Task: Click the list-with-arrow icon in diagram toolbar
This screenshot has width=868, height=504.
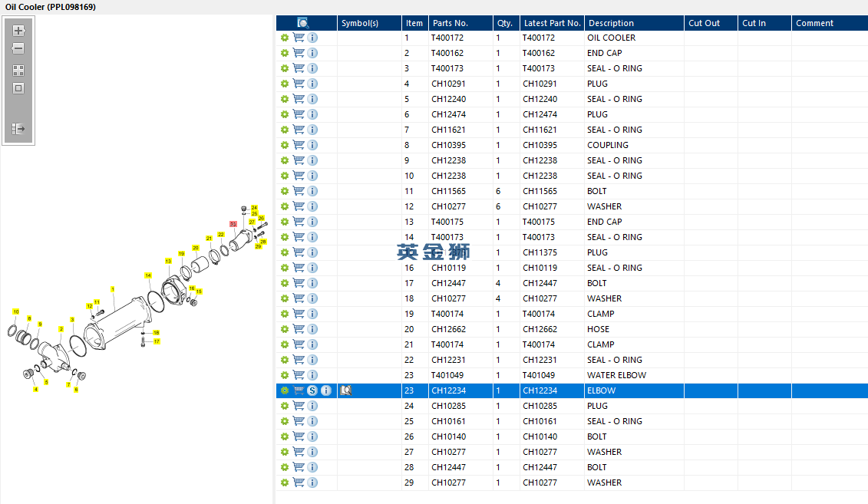Action: (x=18, y=129)
